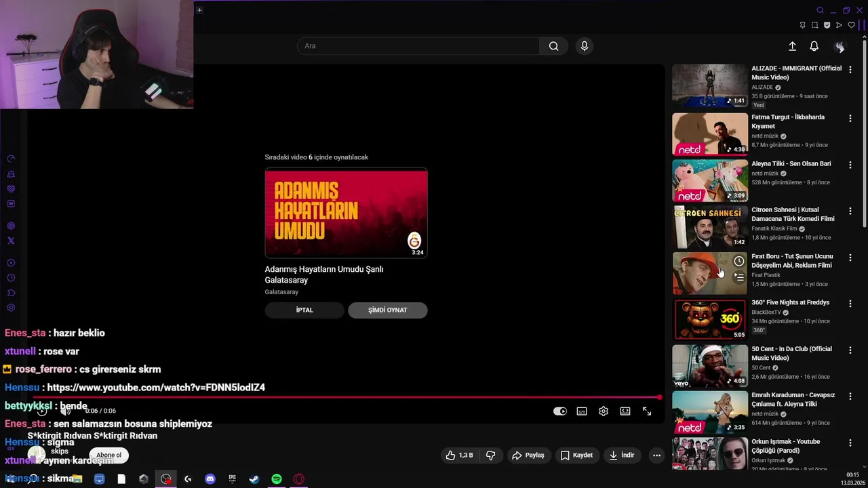
Task: Add Fırat Boru video to queue icon
Action: tap(738, 277)
